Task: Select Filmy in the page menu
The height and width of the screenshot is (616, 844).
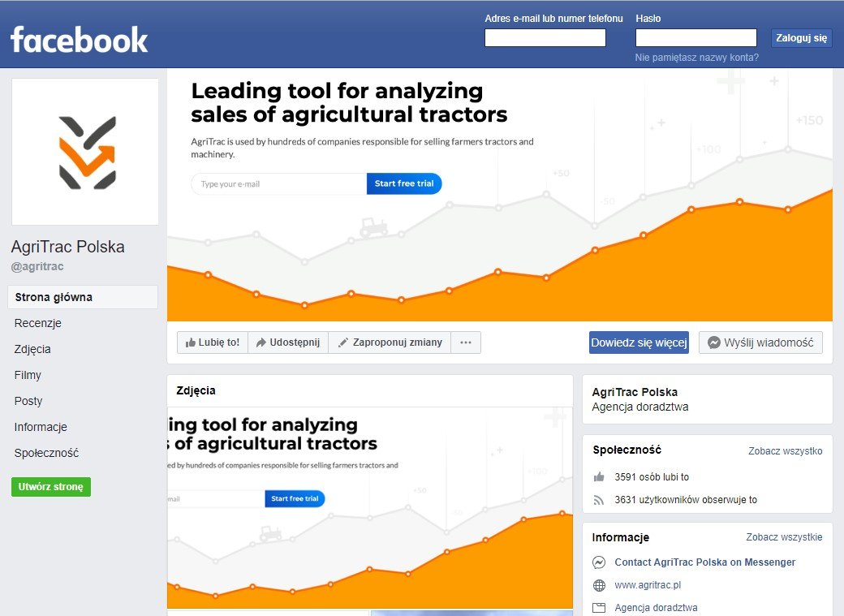Action: (28, 375)
